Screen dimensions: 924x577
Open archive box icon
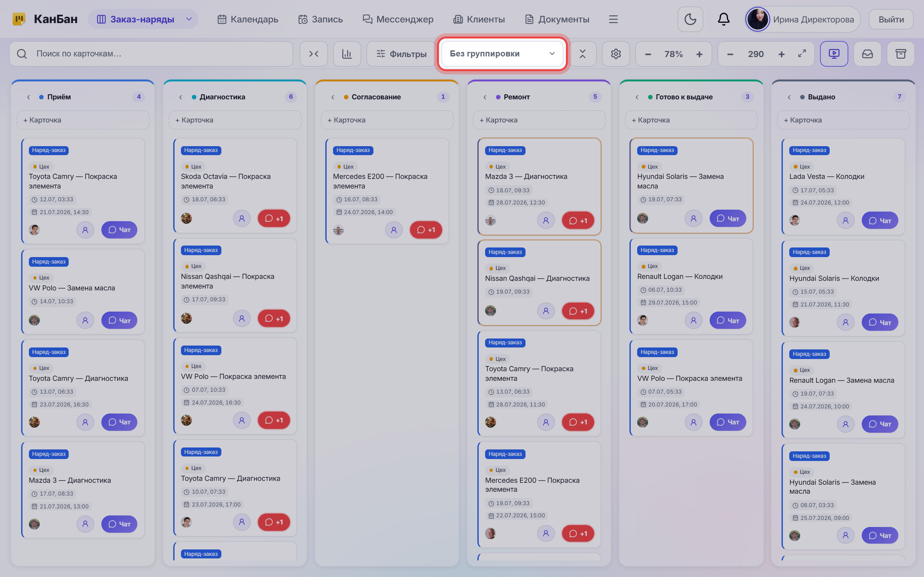[x=901, y=54]
